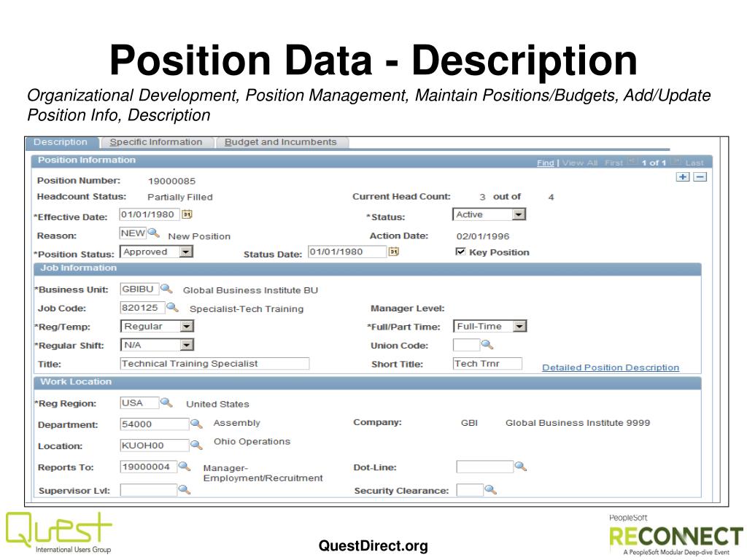
Task: Open the Reg/Temp dropdown showing Regular
Action: 158,326
